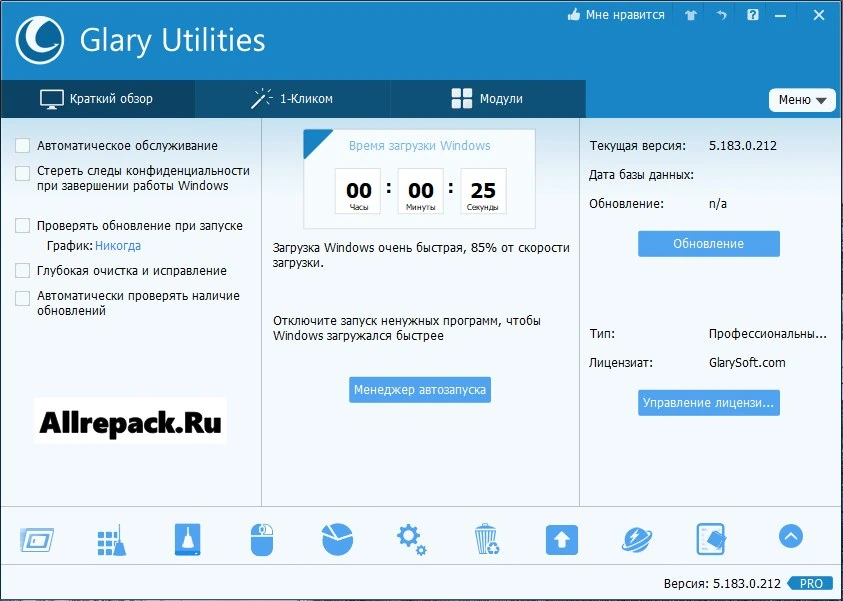Open the Disk Cleaner monitor icon in bottom toolbar
The image size is (843, 601).
[x=37, y=539]
